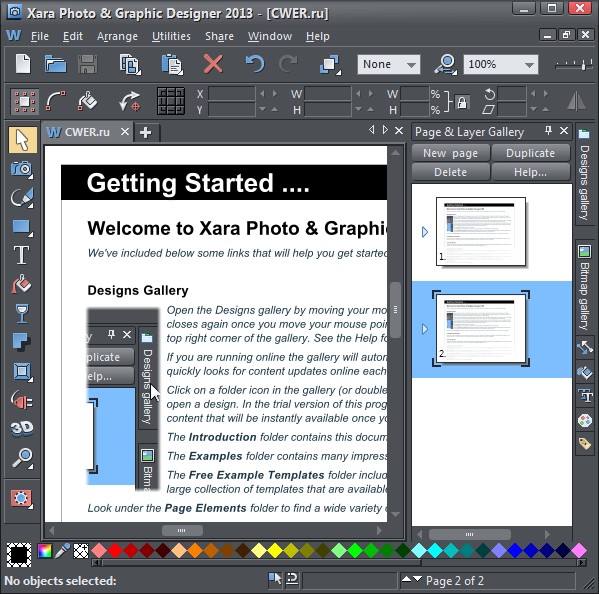The width and height of the screenshot is (599, 594).
Task: Click the Undo arrow icon
Action: pyautogui.click(x=254, y=63)
